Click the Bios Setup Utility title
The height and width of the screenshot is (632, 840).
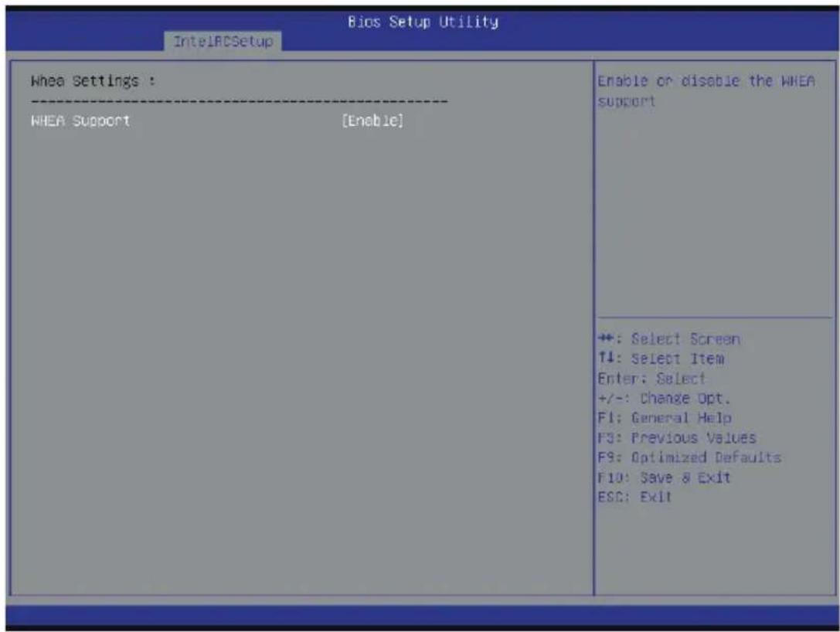[x=423, y=22]
